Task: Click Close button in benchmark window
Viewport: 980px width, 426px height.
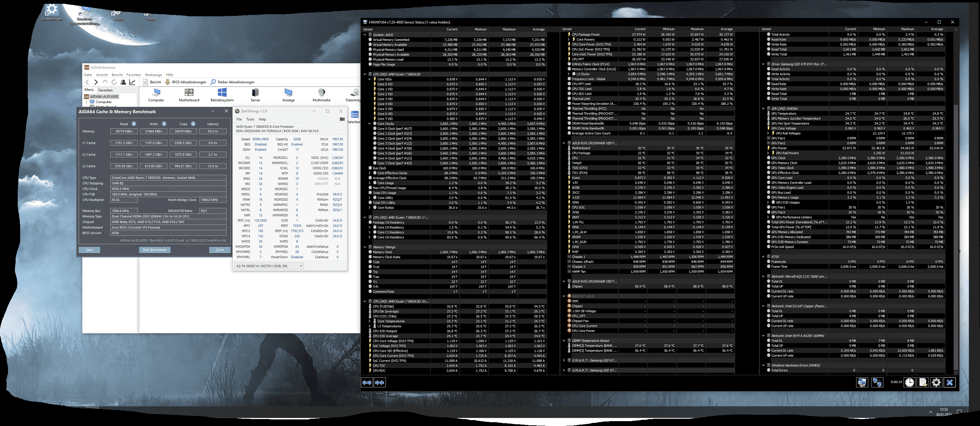Action: click(x=220, y=250)
